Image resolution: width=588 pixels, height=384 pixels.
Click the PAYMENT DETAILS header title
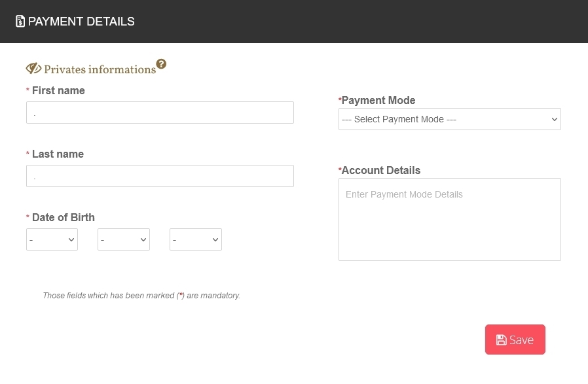[81, 22]
